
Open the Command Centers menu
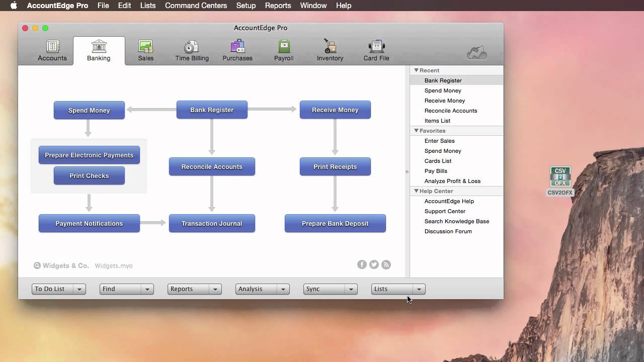(x=196, y=6)
